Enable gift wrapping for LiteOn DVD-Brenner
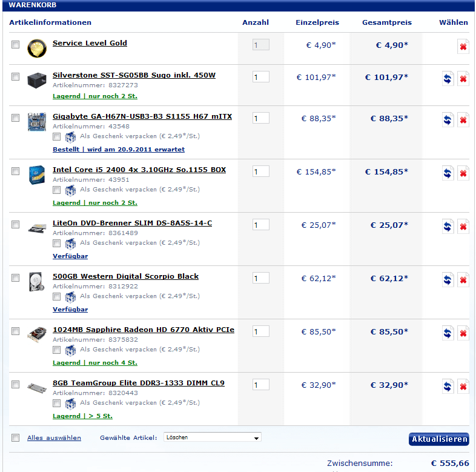Image resolution: width=476 pixels, height=472 pixels. pos(56,244)
